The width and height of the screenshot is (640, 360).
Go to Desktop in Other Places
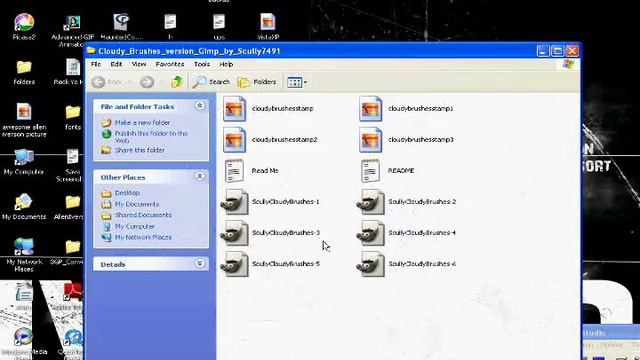(127, 193)
